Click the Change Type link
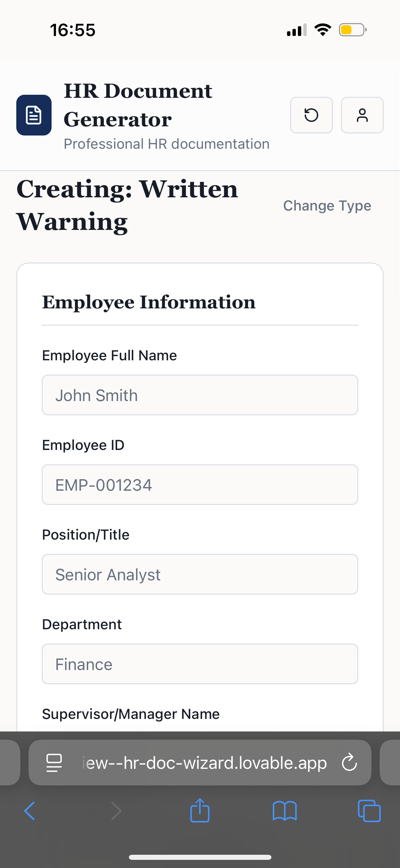 [327, 205]
